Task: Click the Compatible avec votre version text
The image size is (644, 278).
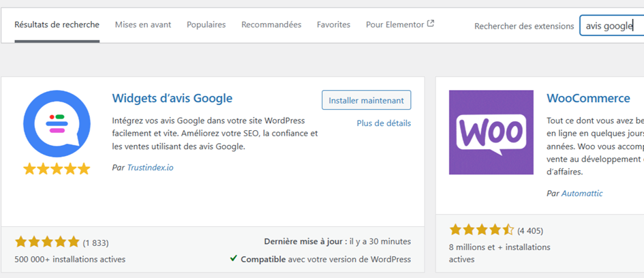Action: click(326, 260)
